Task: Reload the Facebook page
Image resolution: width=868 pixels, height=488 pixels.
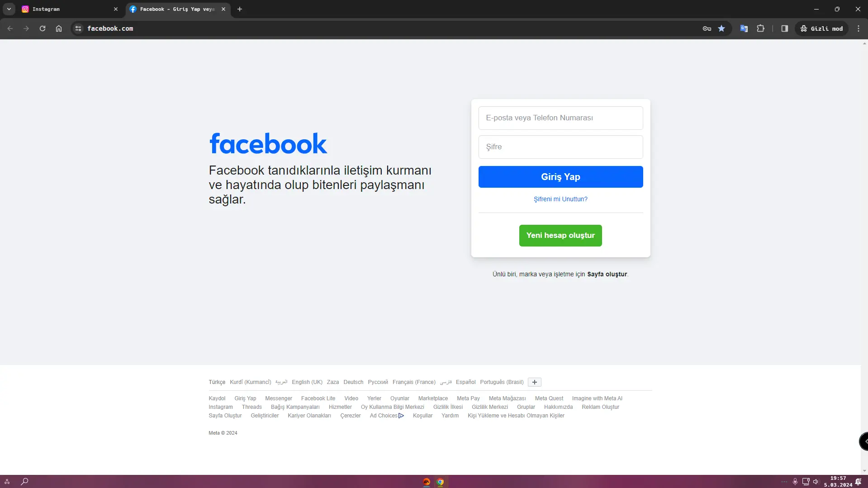Action: point(43,28)
